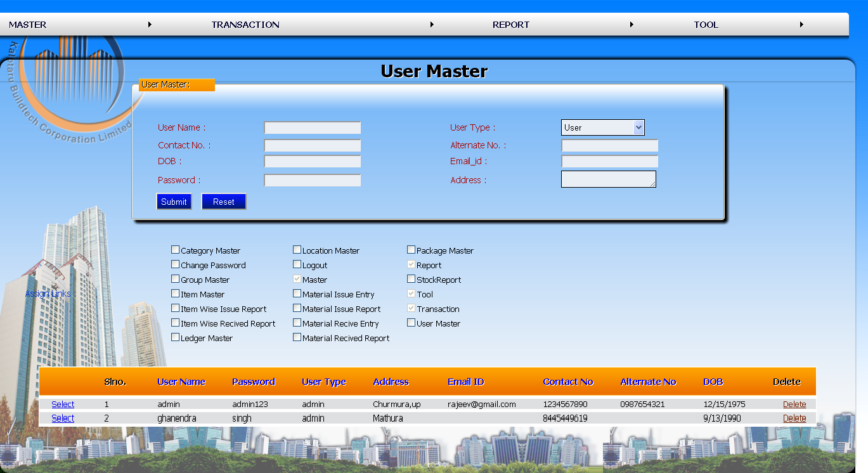Open the TRANSACTION menu
868x473 pixels.
(245, 24)
